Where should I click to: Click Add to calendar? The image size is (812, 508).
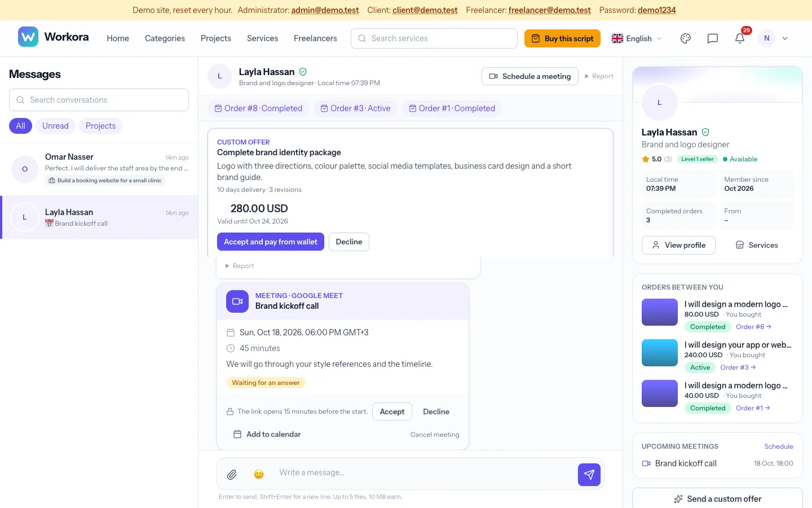[x=267, y=434]
